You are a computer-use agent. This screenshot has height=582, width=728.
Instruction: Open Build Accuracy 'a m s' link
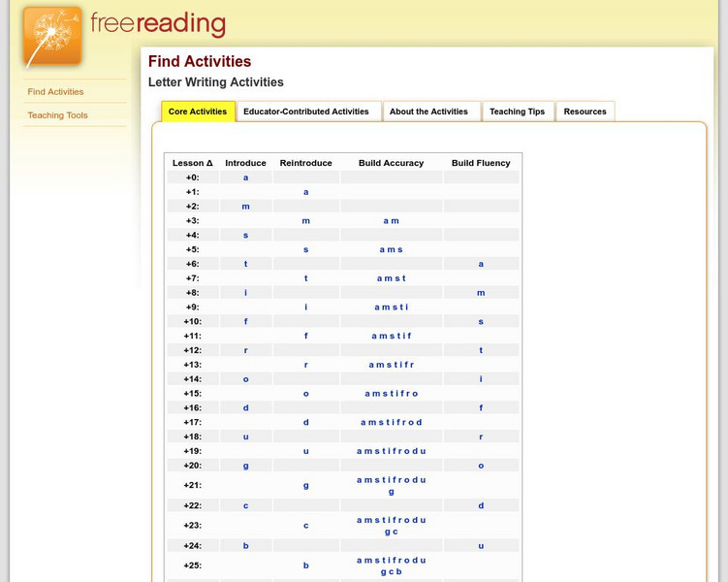[392, 249]
